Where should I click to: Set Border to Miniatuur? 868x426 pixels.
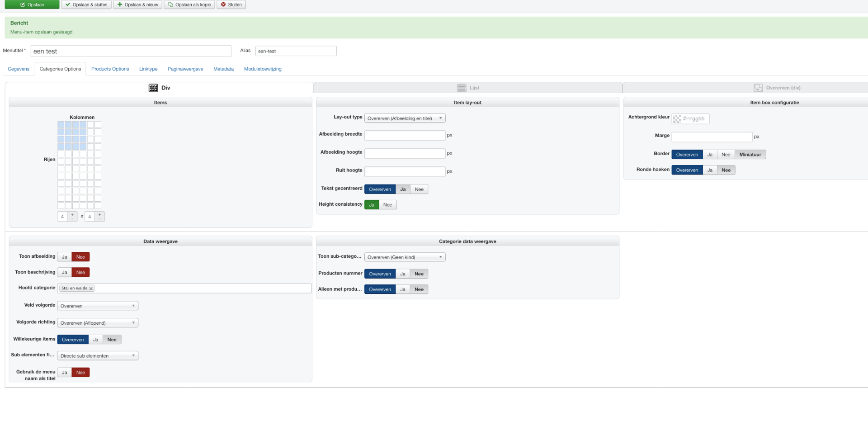click(x=750, y=155)
